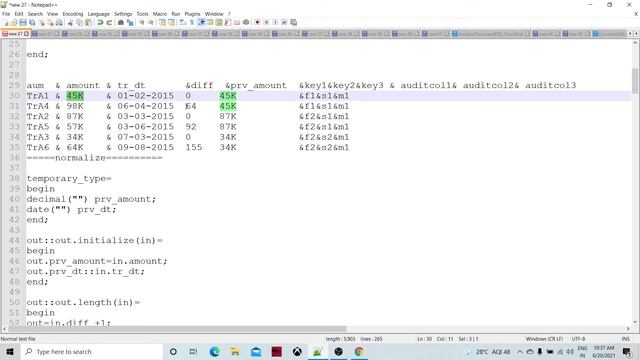Click '=====normalize' divider text on line 36

coord(66,158)
